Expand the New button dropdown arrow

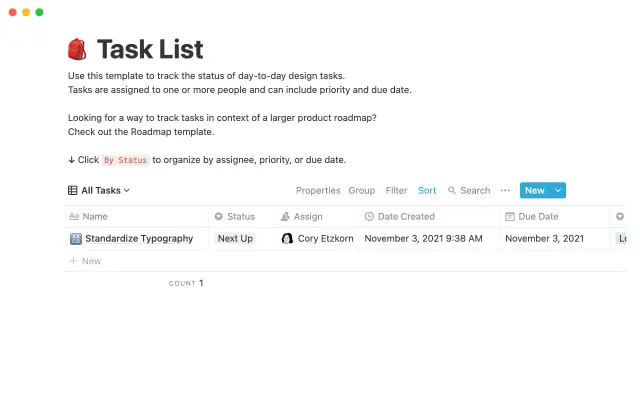(558, 191)
